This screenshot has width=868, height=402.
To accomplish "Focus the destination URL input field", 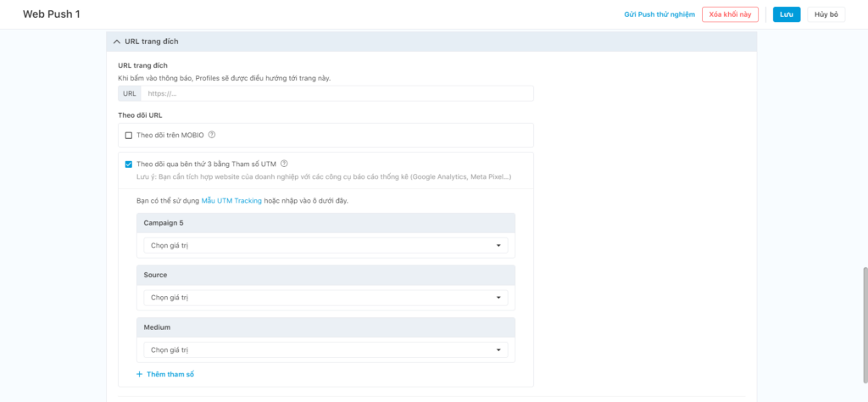I will click(337, 93).
